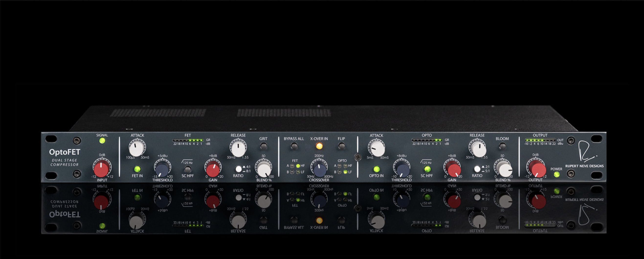Viewport: 644px width, 259px height.
Task: Toggle the FET section SC HPF button
Action: (x=188, y=169)
